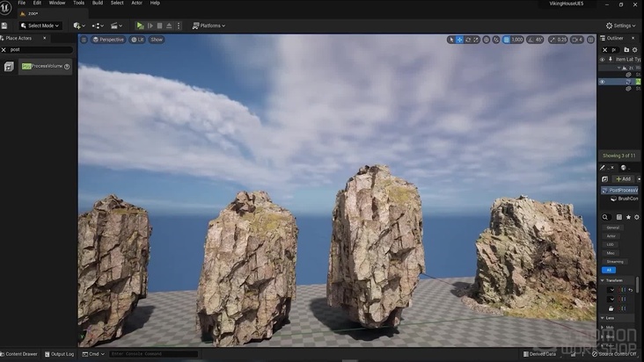Toggle grid snapping in viewport

click(507, 40)
